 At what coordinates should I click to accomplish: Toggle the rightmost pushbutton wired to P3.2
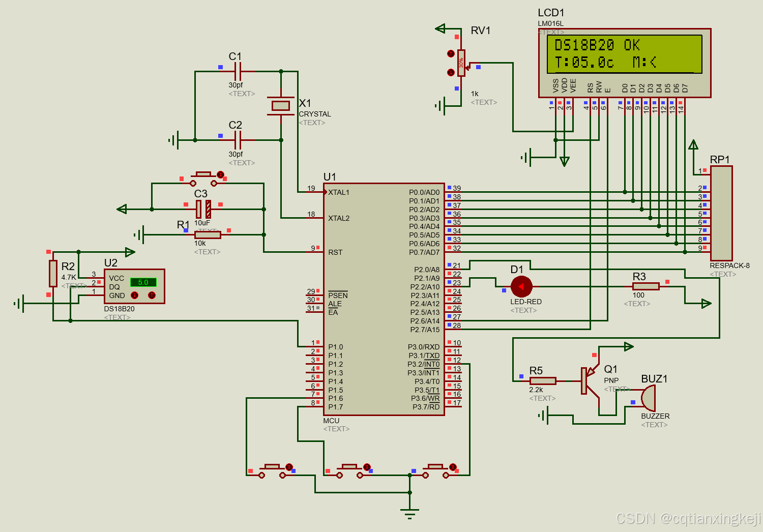point(435,471)
